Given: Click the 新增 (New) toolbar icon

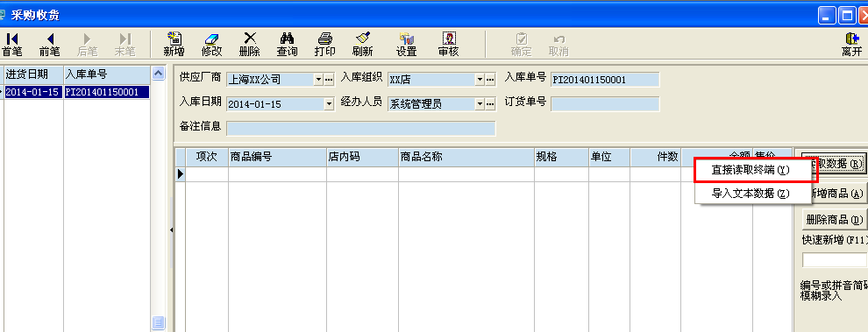Looking at the screenshot, I should [174, 45].
